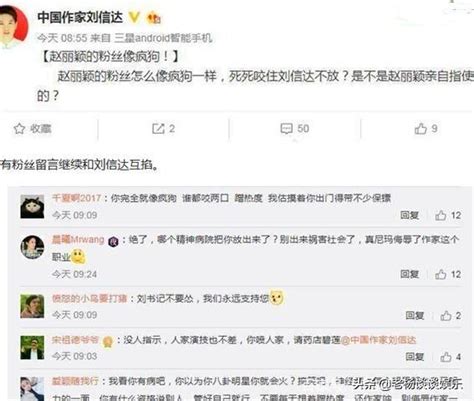The image size is (474, 401).
Task: Like the 09:24 comment with 12 likes
Action: pyautogui.click(x=440, y=274)
